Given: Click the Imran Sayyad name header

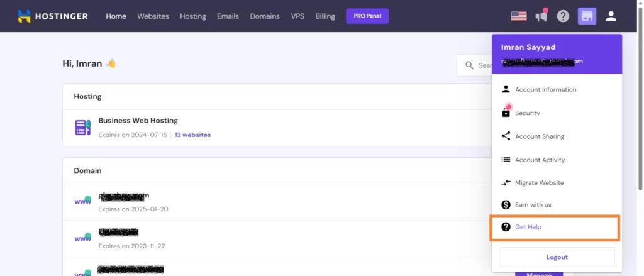Looking at the screenshot, I should click(x=528, y=47).
